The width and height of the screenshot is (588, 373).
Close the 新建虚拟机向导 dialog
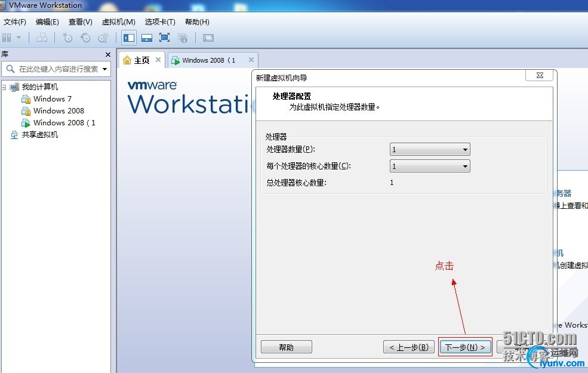pyautogui.click(x=540, y=75)
